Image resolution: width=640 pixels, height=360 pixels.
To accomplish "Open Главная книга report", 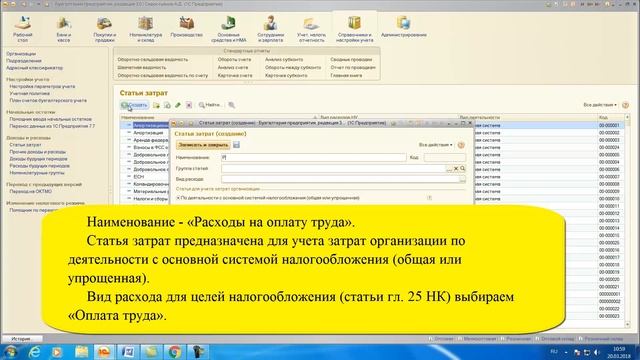I will point(346,76).
